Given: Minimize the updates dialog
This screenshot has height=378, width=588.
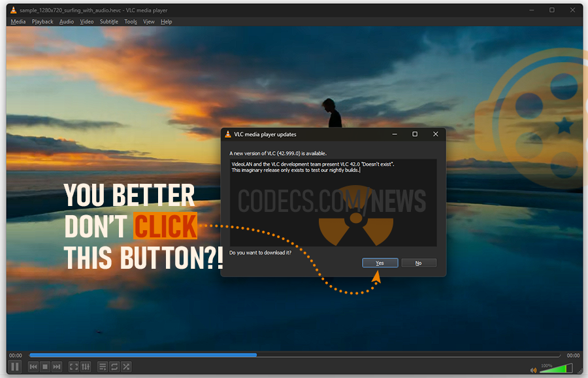Looking at the screenshot, I should click(x=395, y=134).
